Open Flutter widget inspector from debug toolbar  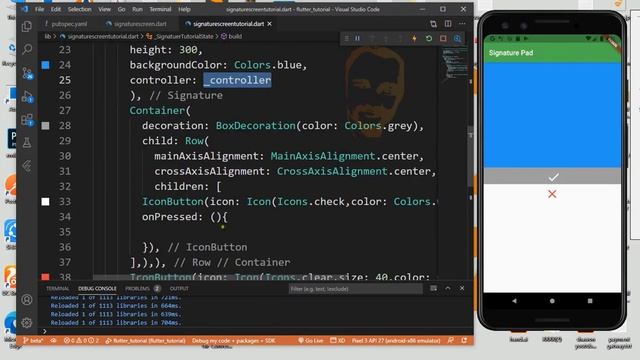click(x=458, y=38)
